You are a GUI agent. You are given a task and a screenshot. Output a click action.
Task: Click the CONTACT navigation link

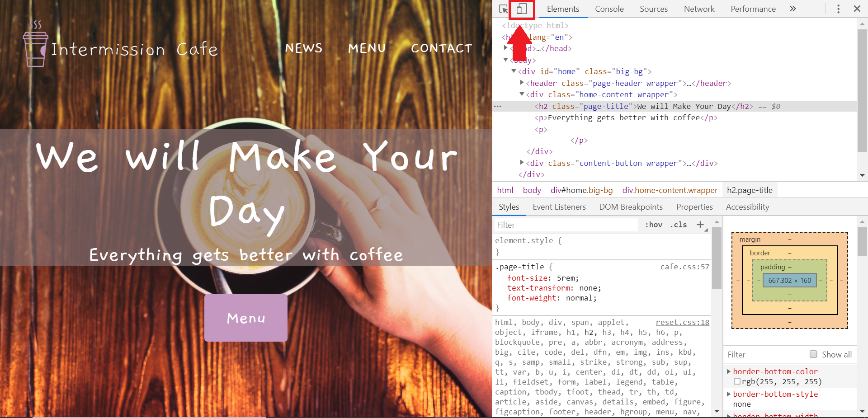click(441, 48)
